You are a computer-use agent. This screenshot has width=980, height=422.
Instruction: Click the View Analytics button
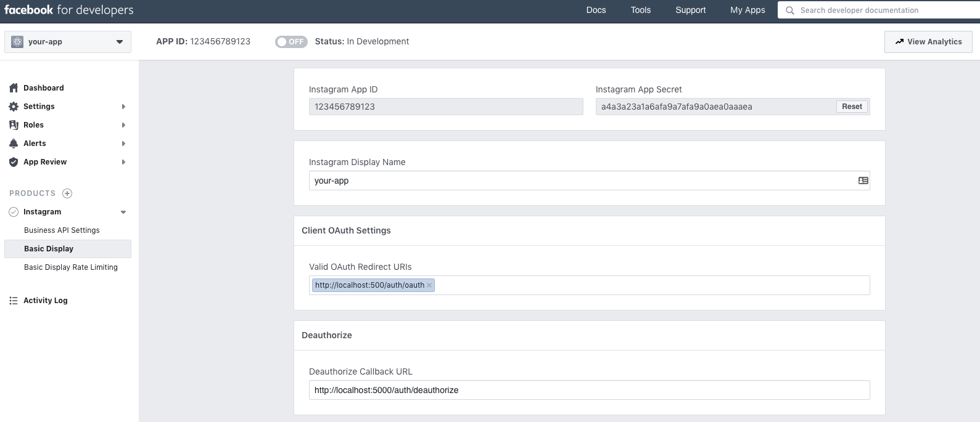[x=928, y=42]
